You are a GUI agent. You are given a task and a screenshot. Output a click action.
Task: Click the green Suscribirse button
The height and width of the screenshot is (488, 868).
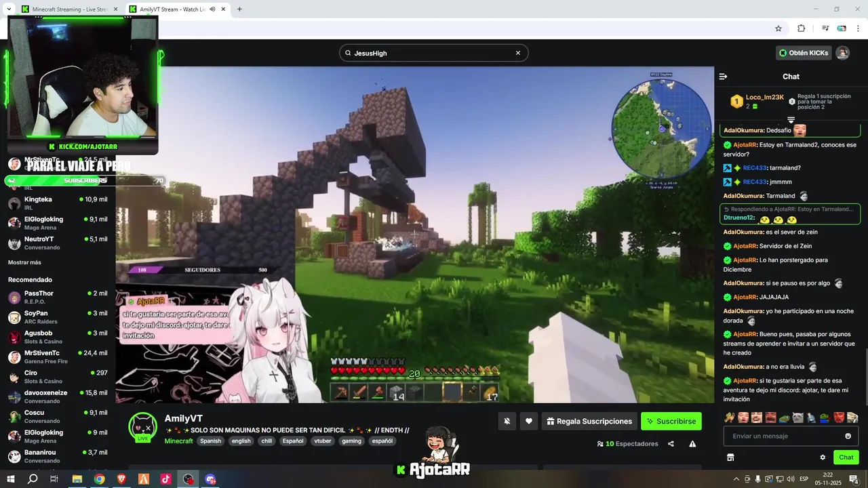click(671, 421)
